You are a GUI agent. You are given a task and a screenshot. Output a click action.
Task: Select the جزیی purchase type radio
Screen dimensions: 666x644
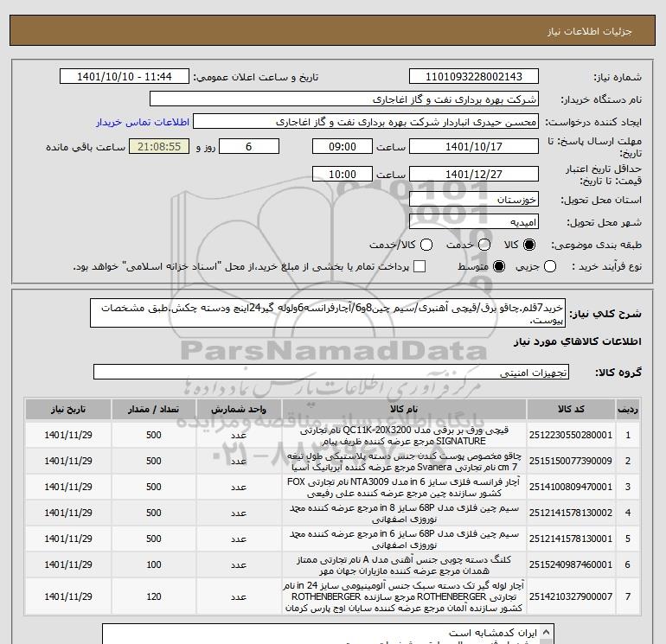pyautogui.click(x=550, y=266)
